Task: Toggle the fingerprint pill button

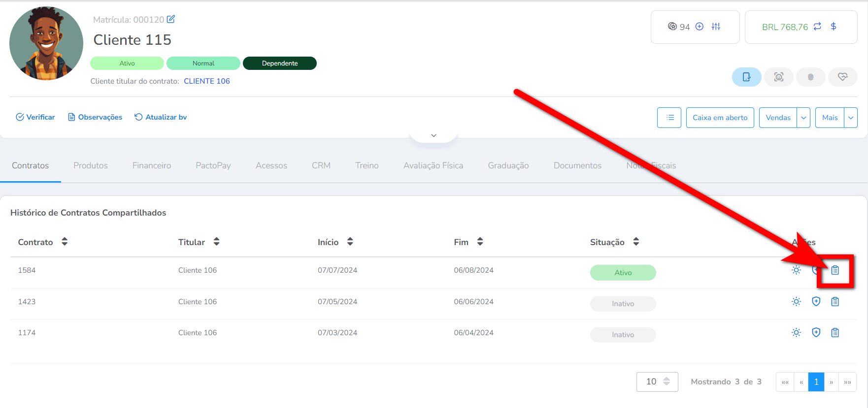Action: click(x=810, y=77)
